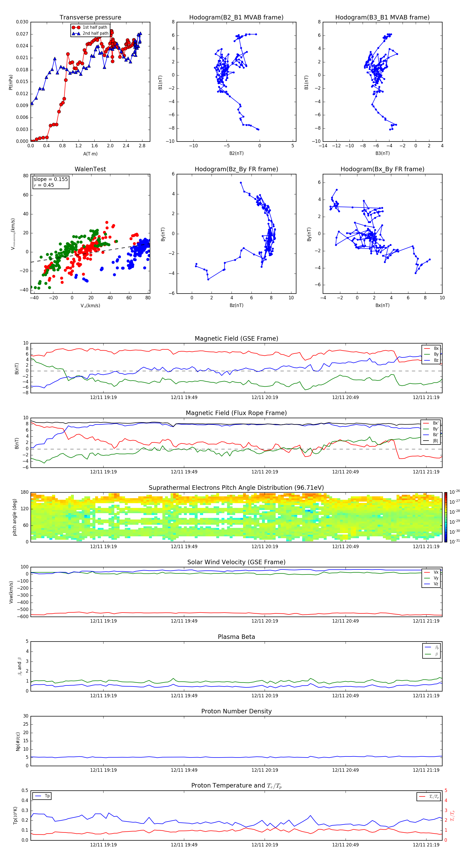Click the Bz legend entry in GSE panel
The image size is (473, 868).
[431, 360]
